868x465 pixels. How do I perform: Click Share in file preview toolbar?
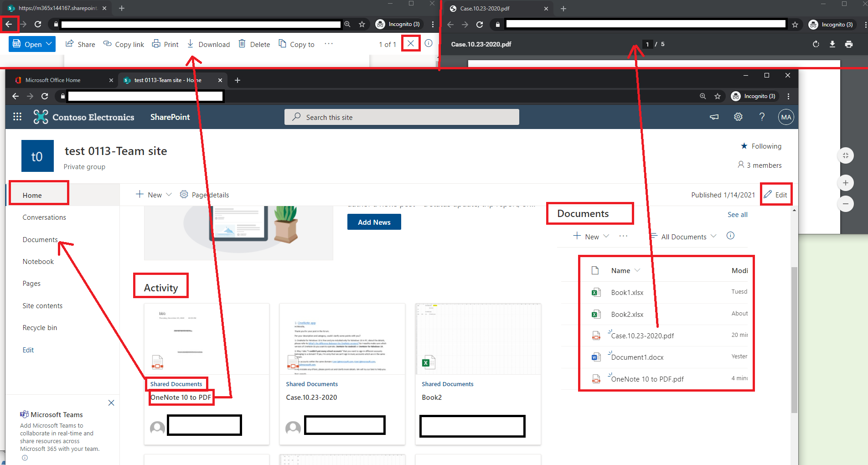80,44
